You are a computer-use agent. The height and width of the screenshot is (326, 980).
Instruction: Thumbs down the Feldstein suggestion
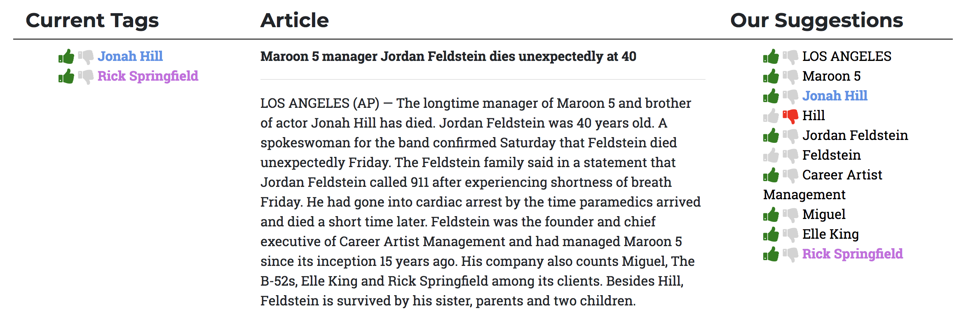[x=790, y=156]
